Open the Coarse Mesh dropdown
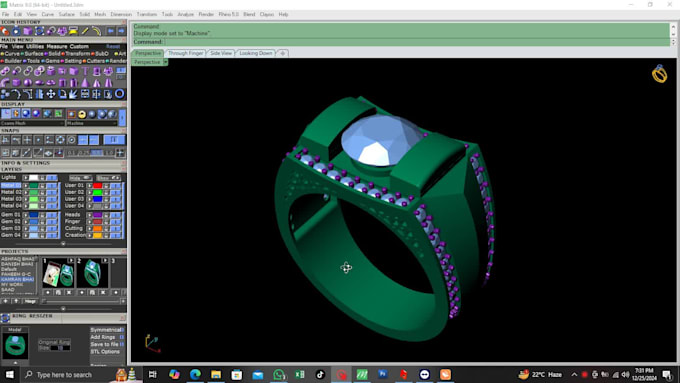 33,123
